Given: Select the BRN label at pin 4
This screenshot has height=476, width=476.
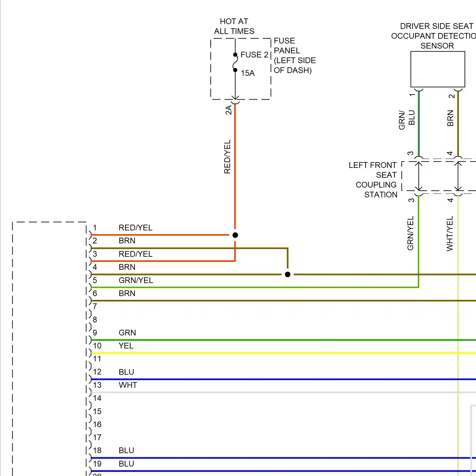Looking at the screenshot, I should point(127,267).
